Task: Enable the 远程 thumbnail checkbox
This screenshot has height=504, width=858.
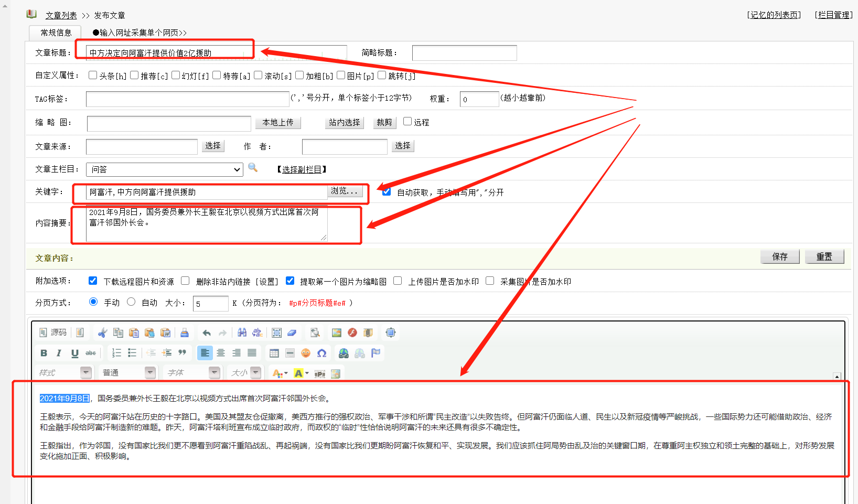Action: coord(407,121)
